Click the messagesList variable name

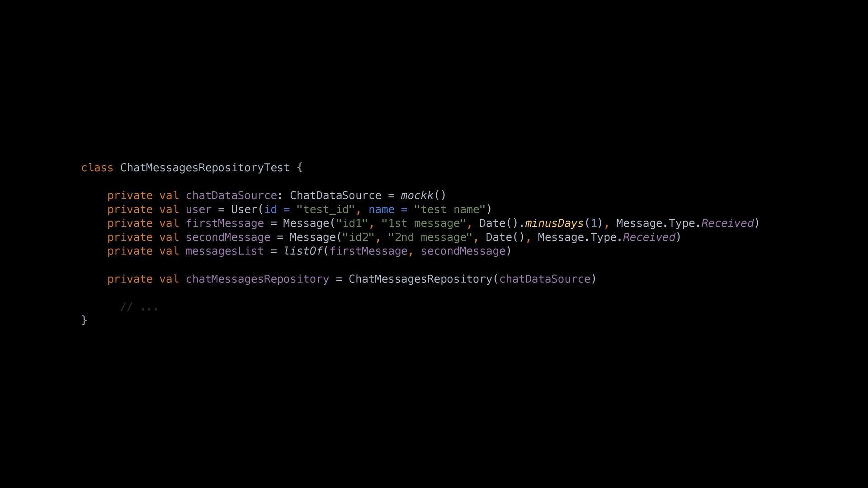225,251
